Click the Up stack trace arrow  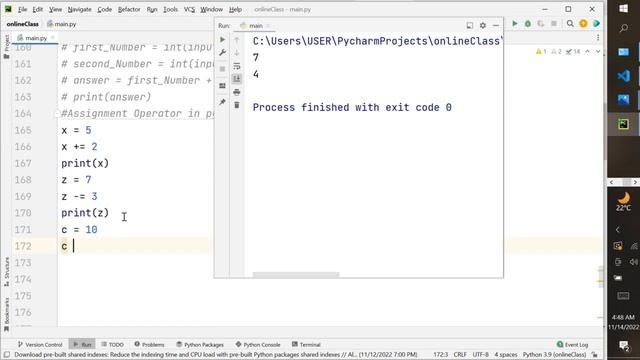(237, 40)
